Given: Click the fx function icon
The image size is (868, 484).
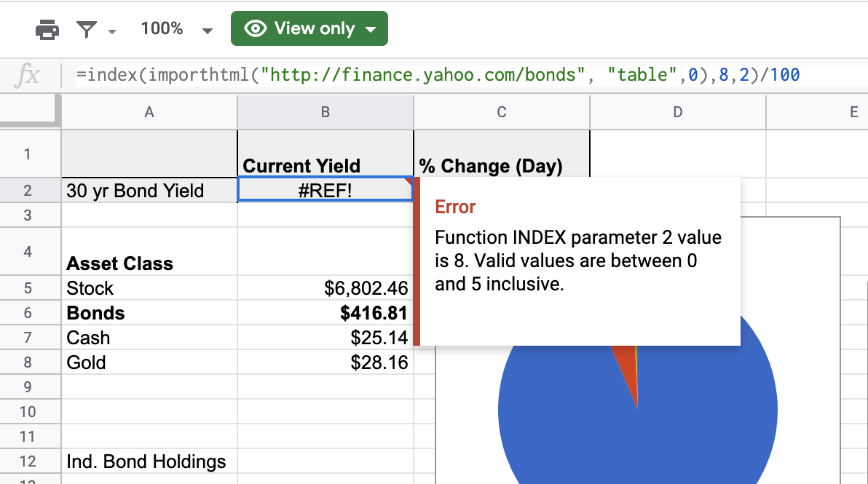Looking at the screenshot, I should (x=28, y=75).
